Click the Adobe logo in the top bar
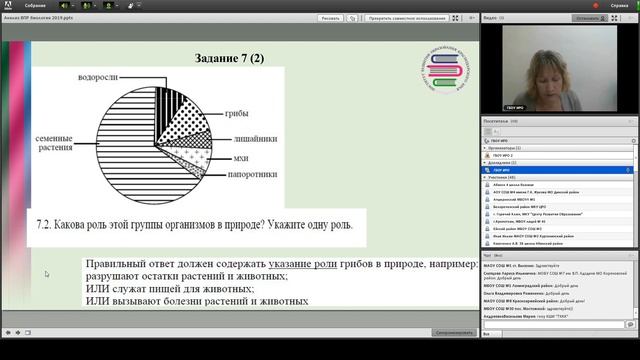This screenshot has height=360, width=640. pos(8,5)
